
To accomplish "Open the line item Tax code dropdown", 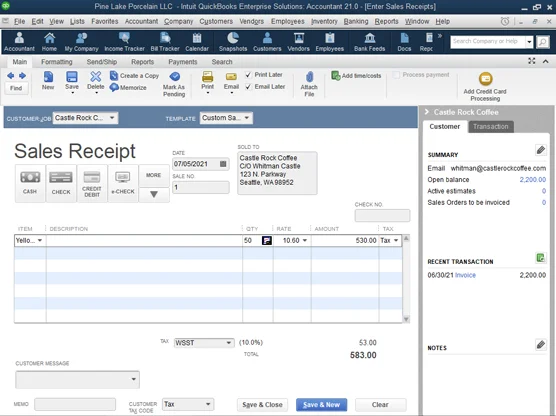I will [x=396, y=240].
